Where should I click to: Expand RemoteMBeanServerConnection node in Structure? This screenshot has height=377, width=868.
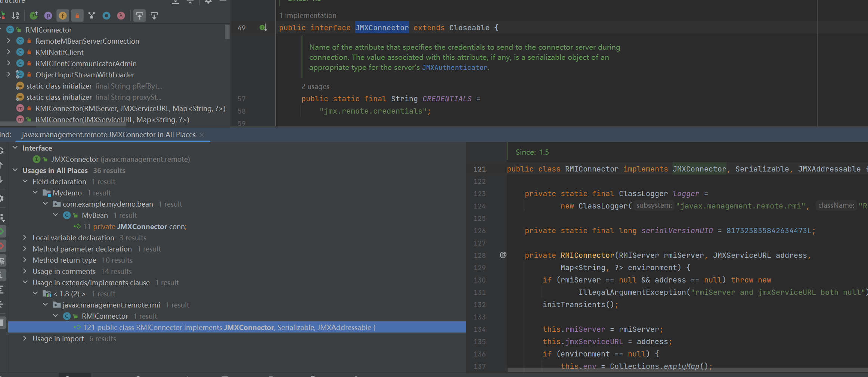click(9, 41)
